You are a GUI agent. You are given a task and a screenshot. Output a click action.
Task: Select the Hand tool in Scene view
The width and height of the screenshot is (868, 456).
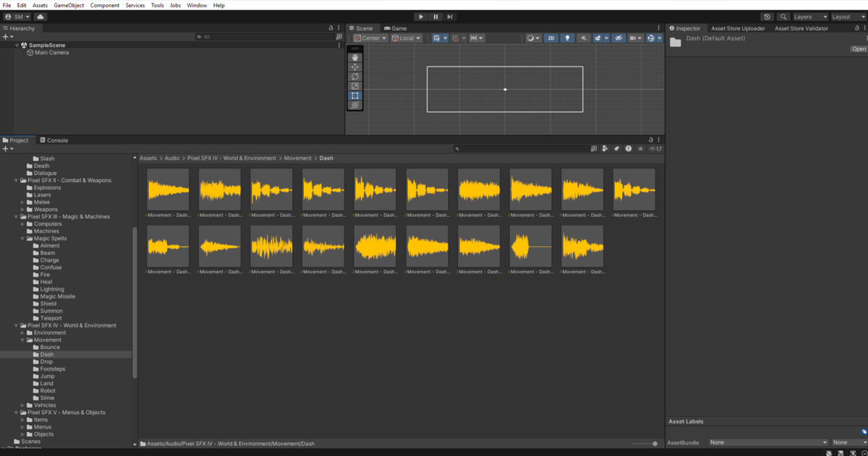pos(354,57)
